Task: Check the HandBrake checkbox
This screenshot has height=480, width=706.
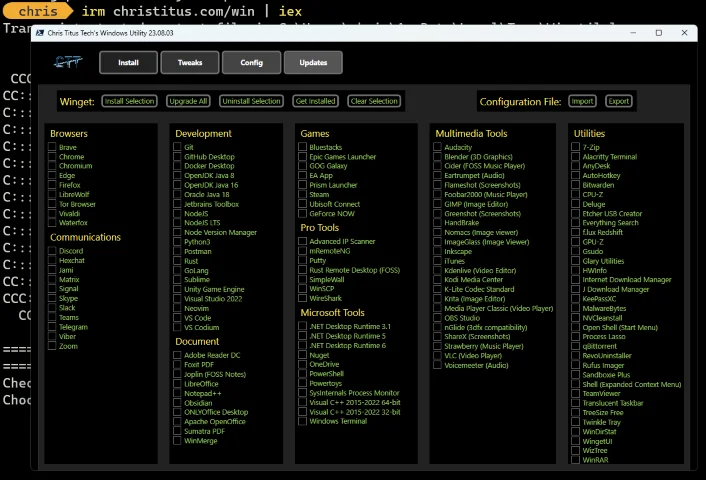Action: 437,222
